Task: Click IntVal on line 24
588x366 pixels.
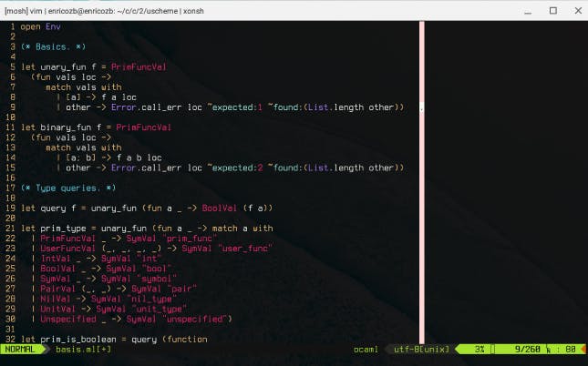Action: point(56,259)
